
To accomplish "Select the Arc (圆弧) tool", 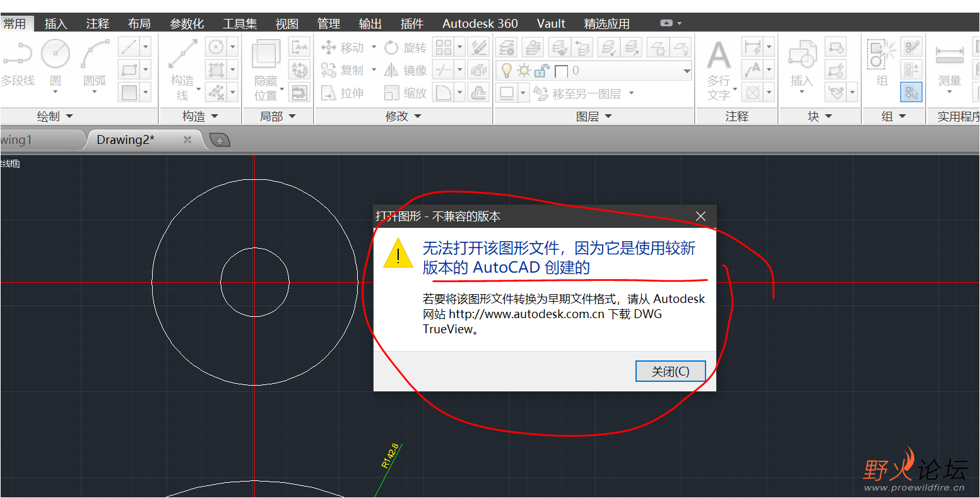I will tap(95, 63).
